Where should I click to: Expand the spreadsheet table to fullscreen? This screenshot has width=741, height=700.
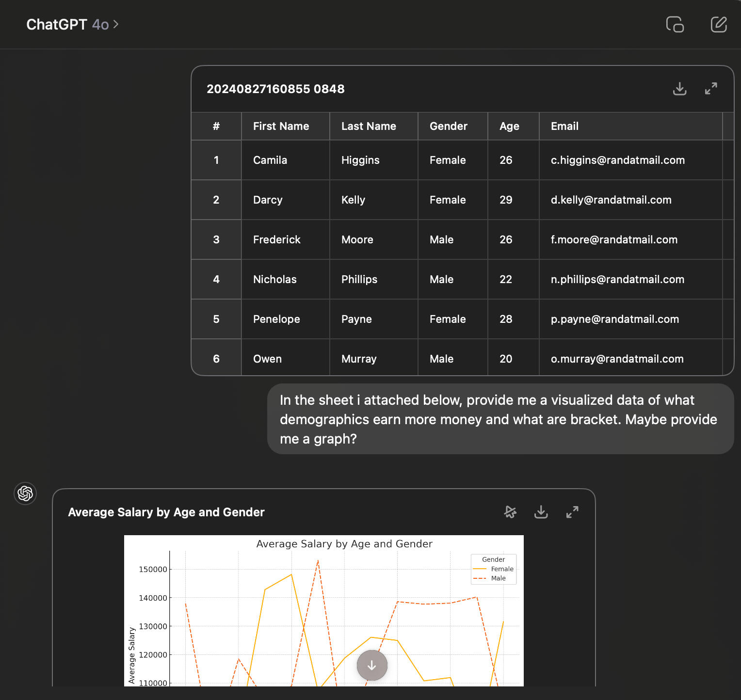(710, 89)
